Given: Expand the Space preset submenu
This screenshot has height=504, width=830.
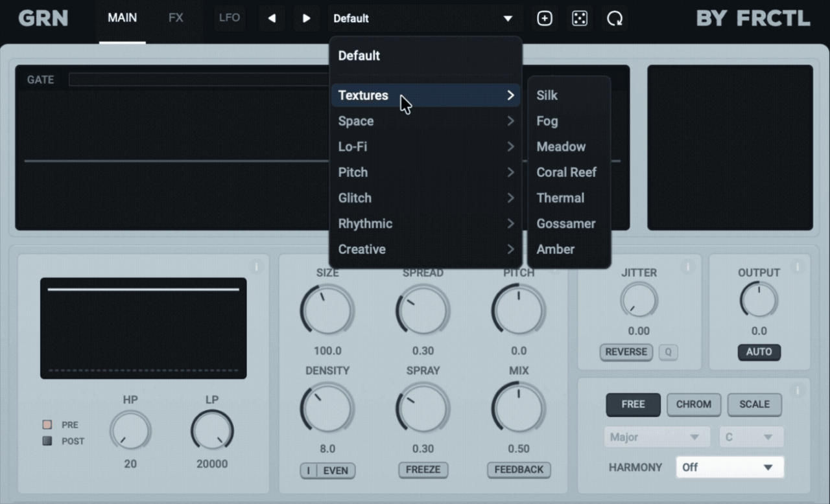Looking at the screenshot, I should click(x=426, y=121).
